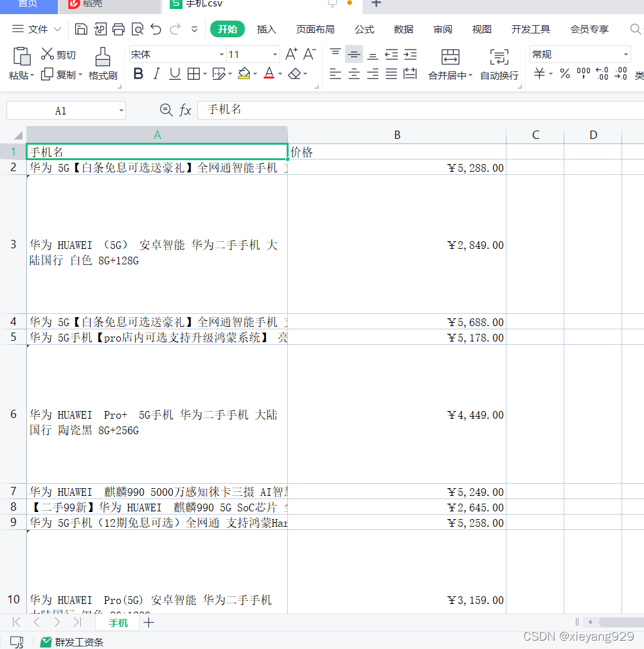
Task: Expand the quick access toolbar customize arrow
Action: 194,29
